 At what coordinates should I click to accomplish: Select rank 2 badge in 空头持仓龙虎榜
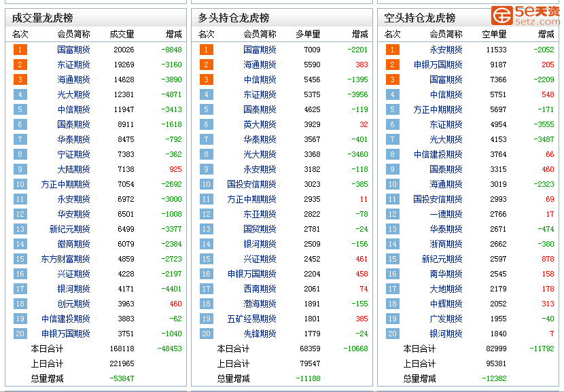click(393, 65)
